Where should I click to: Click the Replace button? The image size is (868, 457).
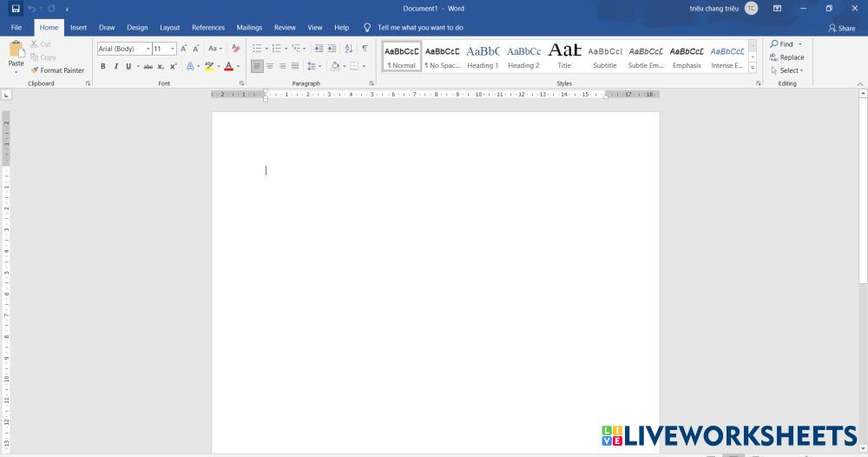(787, 57)
